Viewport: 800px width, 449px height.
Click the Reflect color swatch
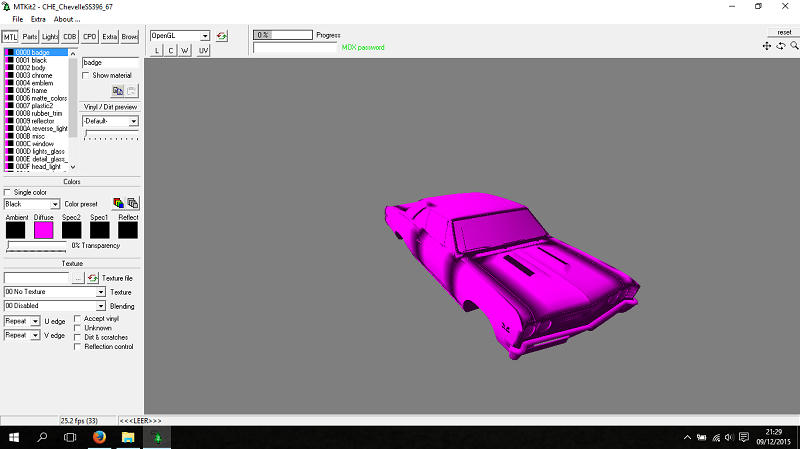128,230
